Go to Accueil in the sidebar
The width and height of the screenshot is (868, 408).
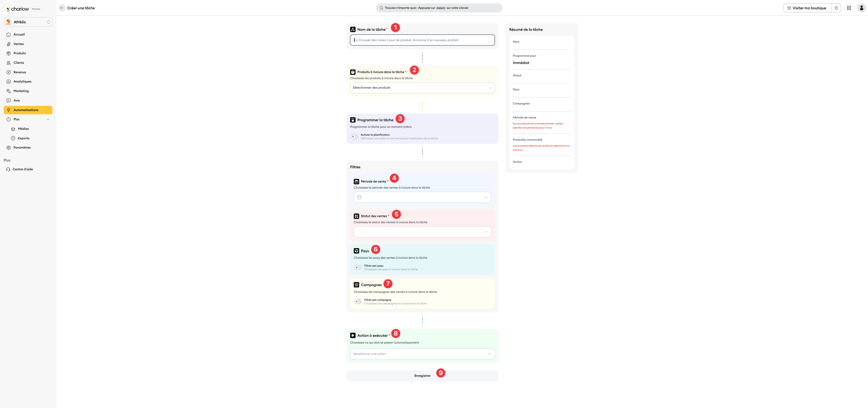point(28,34)
